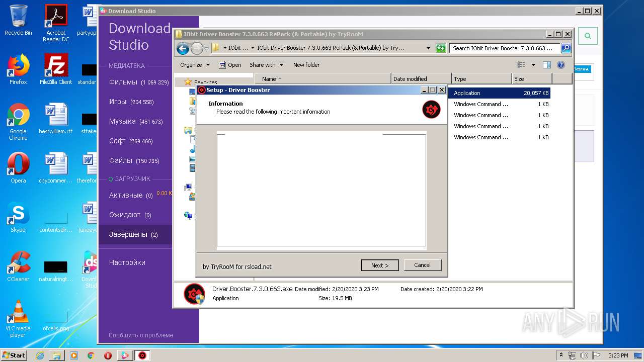This screenshot has width=644, height=362.
Task: Click the volume tray icon
Action: tap(585, 355)
